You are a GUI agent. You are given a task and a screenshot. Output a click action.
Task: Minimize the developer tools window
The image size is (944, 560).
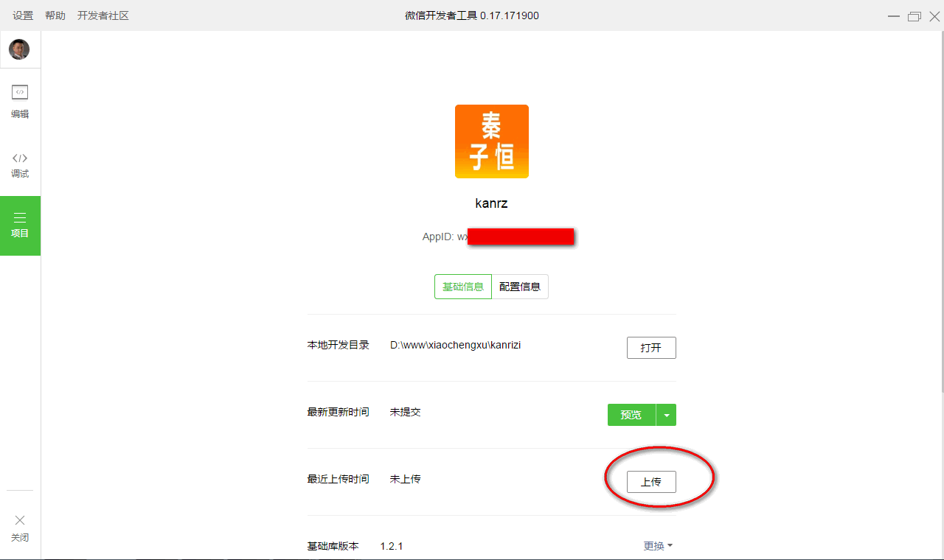coord(894,16)
